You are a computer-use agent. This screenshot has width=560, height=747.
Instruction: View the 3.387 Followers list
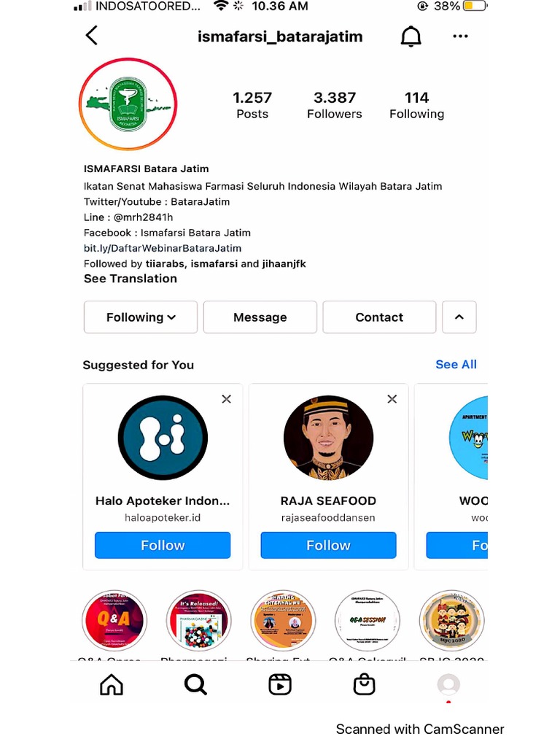334,105
